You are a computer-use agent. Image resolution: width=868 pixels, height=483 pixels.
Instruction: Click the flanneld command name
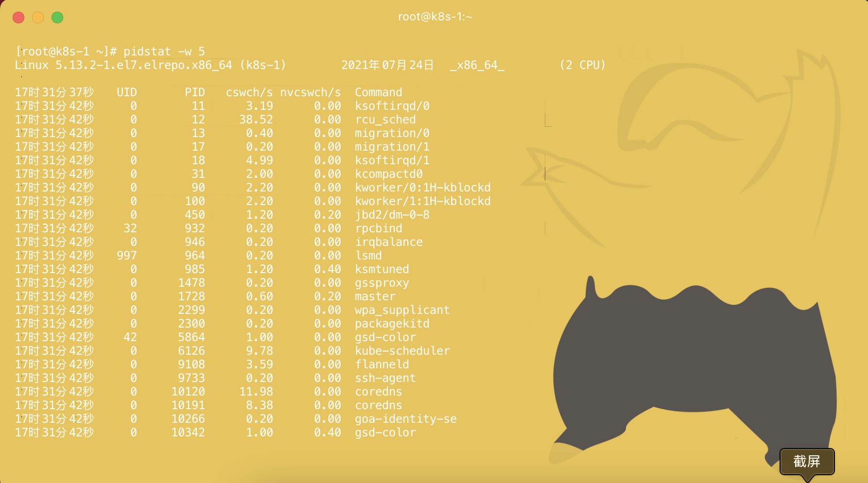[x=382, y=364]
